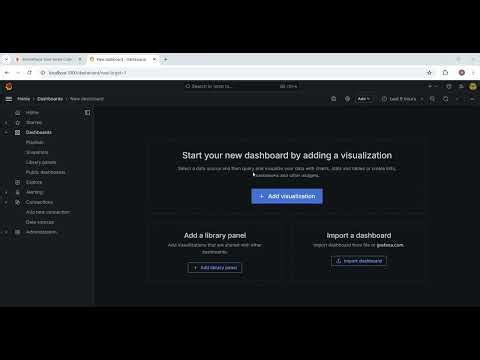The height and width of the screenshot is (360, 480).
Task: Click "Add a library panel" heading
Action: (x=215, y=235)
